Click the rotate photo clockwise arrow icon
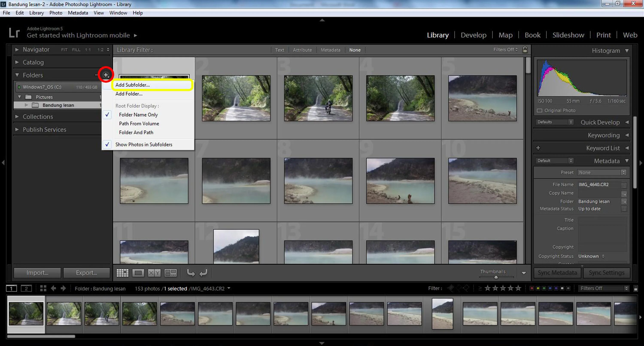 [x=203, y=273]
